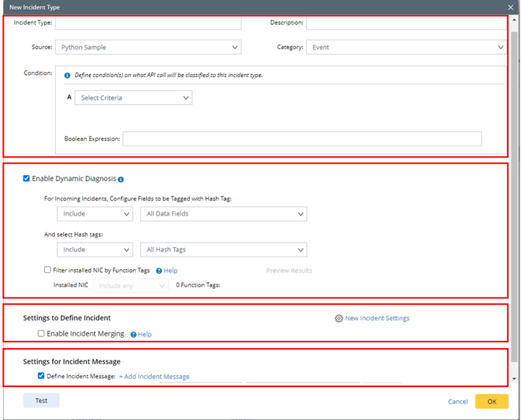The height and width of the screenshot is (420, 521).
Task: Click into the Boolean Expression field
Action: [x=302, y=139]
